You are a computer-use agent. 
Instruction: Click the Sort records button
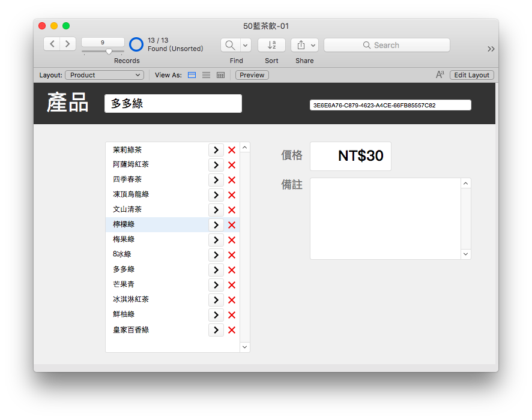coord(271,45)
